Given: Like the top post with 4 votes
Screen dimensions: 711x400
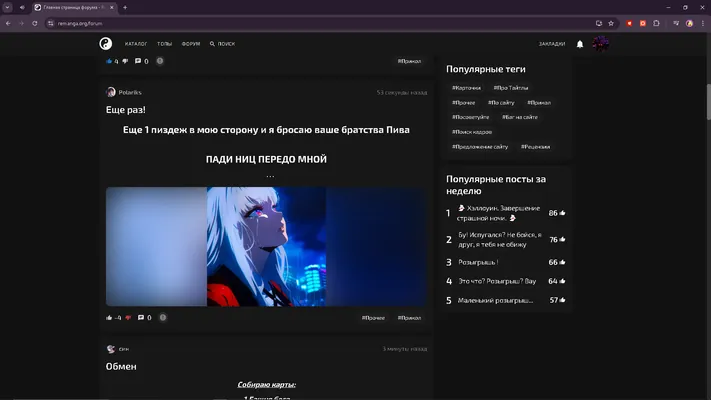Looking at the screenshot, I should pyautogui.click(x=109, y=61).
